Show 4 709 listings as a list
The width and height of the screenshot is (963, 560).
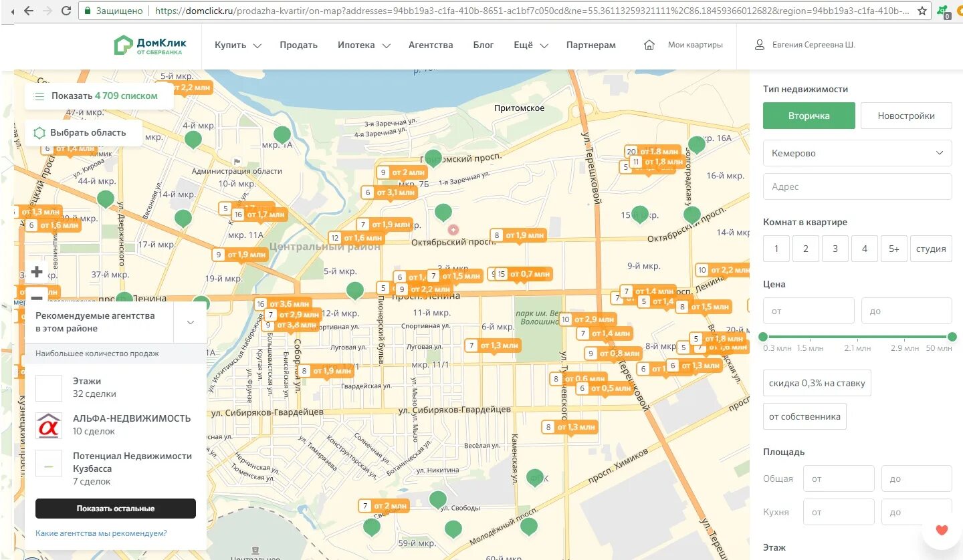pos(99,96)
